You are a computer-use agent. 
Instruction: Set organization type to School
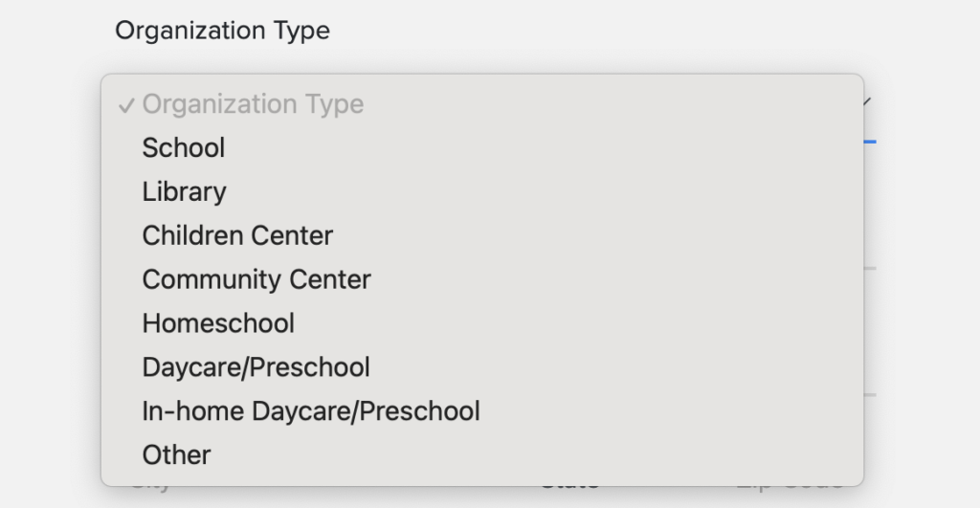pos(184,148)
